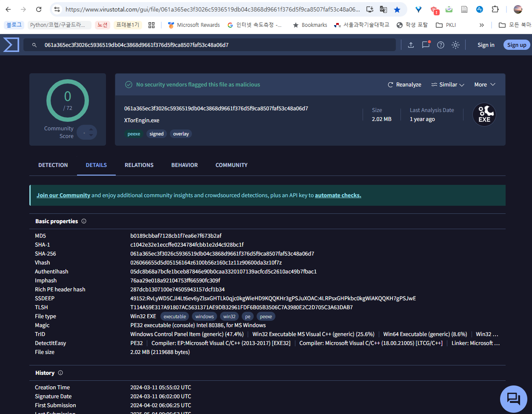Viewport: 532px width, 414px height.
Task: Open the notifications chat icon
Action: point(426,45)
